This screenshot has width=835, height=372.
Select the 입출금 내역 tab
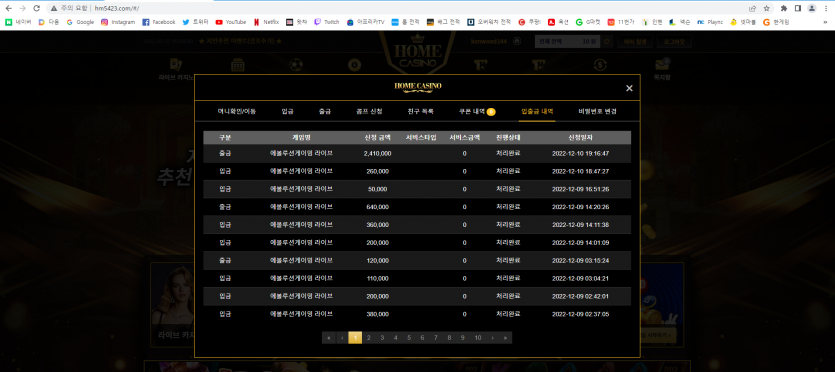(537, 112)
